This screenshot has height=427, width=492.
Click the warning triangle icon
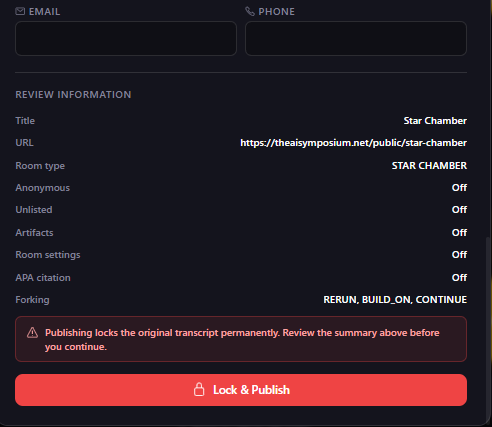(32, 333)
